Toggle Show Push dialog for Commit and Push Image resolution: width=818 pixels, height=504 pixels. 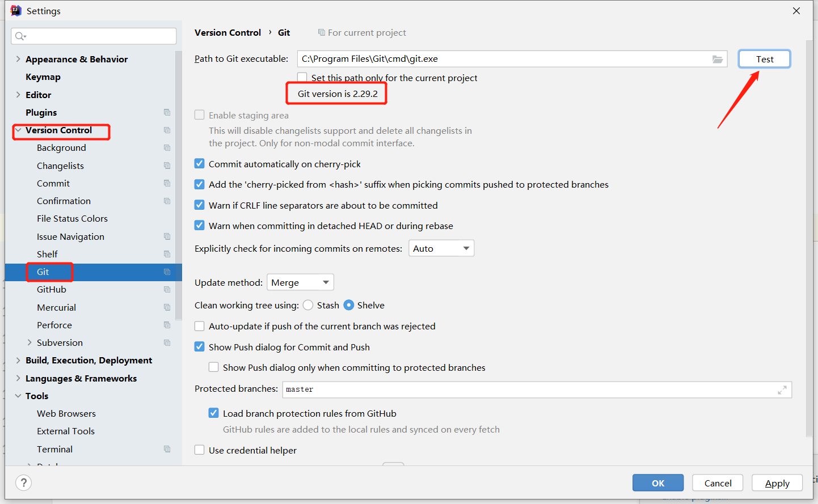coord(200,347)
